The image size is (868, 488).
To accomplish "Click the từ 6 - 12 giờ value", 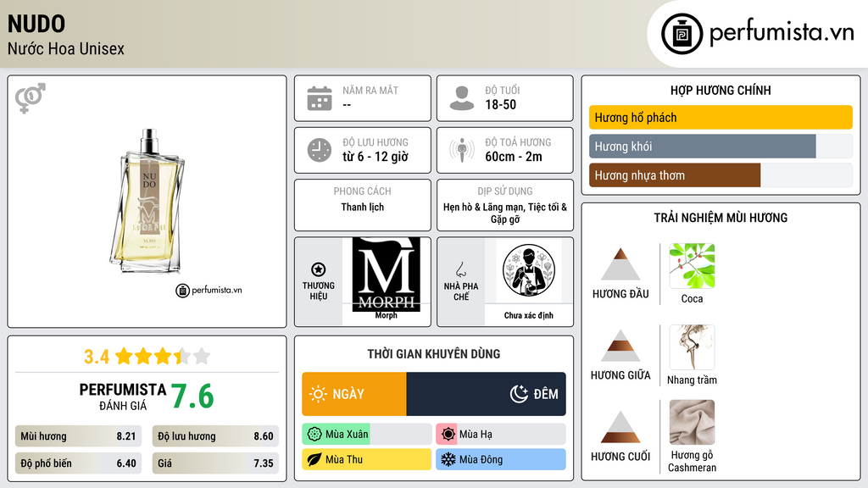I will click(x=375, y=157).
